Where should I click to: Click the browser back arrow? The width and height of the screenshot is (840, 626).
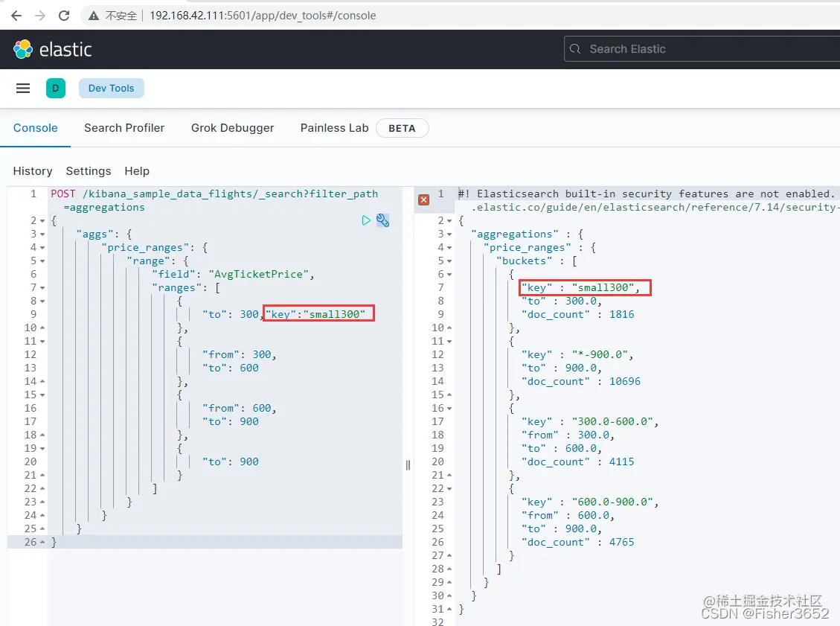[16, 16]
